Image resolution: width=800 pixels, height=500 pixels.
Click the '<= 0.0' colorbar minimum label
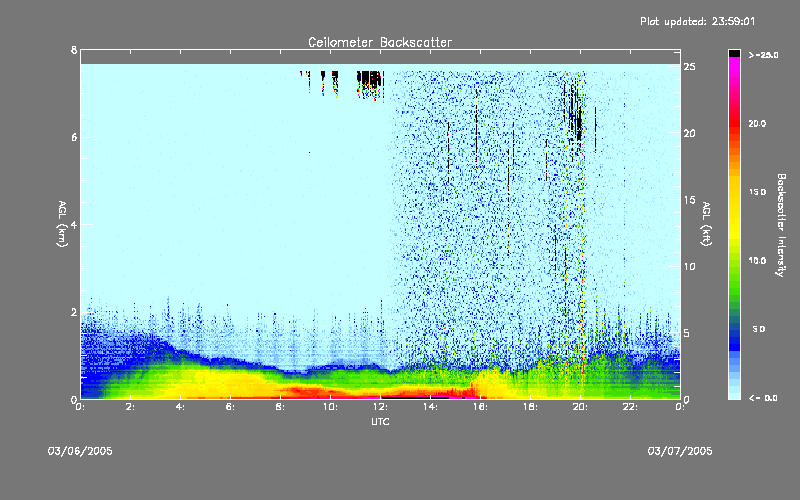[x=763, y=398]
